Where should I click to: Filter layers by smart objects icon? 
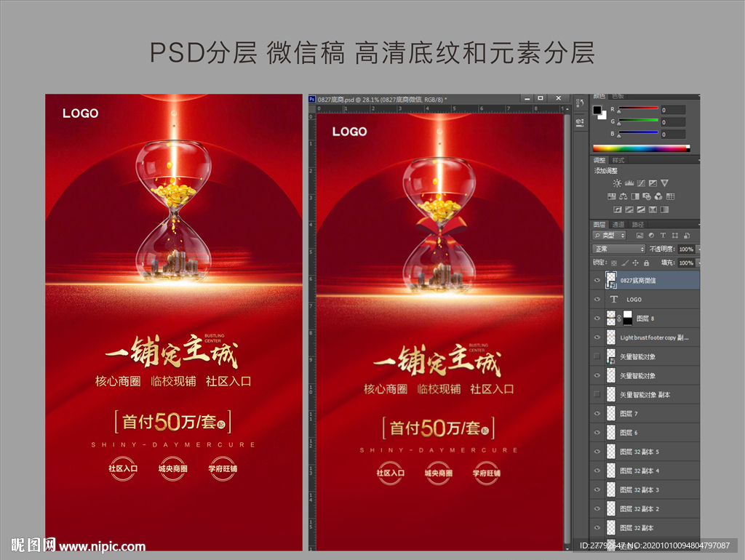tap(687, 236)
